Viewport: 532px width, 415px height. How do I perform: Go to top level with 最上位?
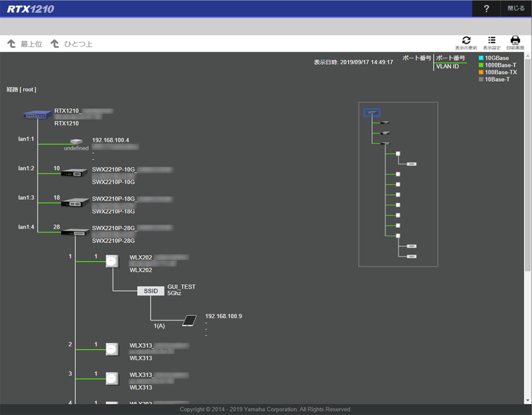click(25, 44)
